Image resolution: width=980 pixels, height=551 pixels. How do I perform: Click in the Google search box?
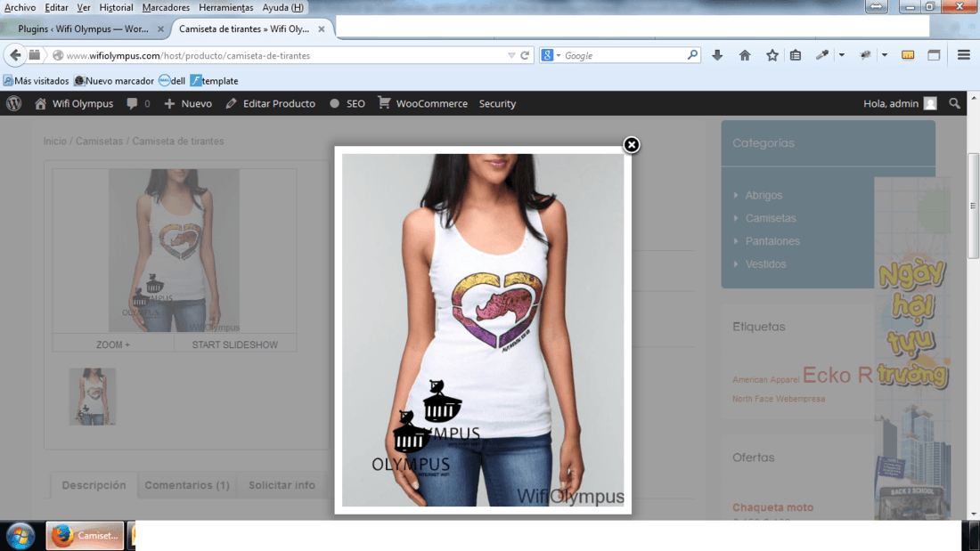(624, 55)
